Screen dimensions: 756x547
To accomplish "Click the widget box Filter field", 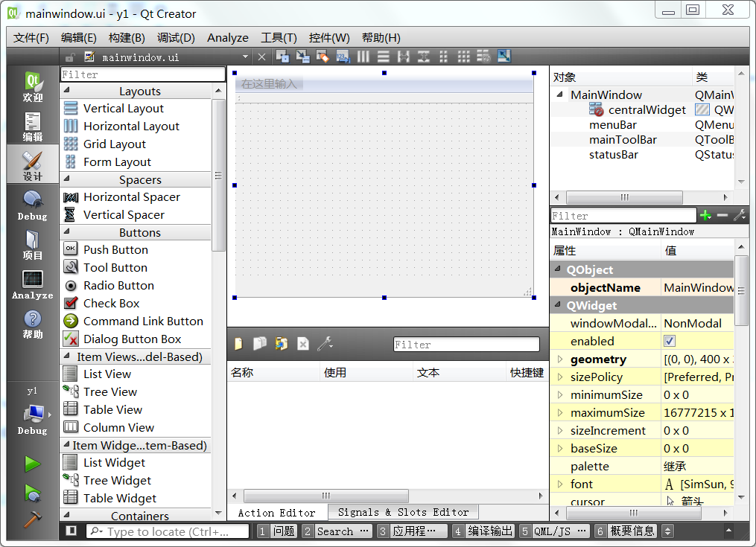I will coord(142,74).
